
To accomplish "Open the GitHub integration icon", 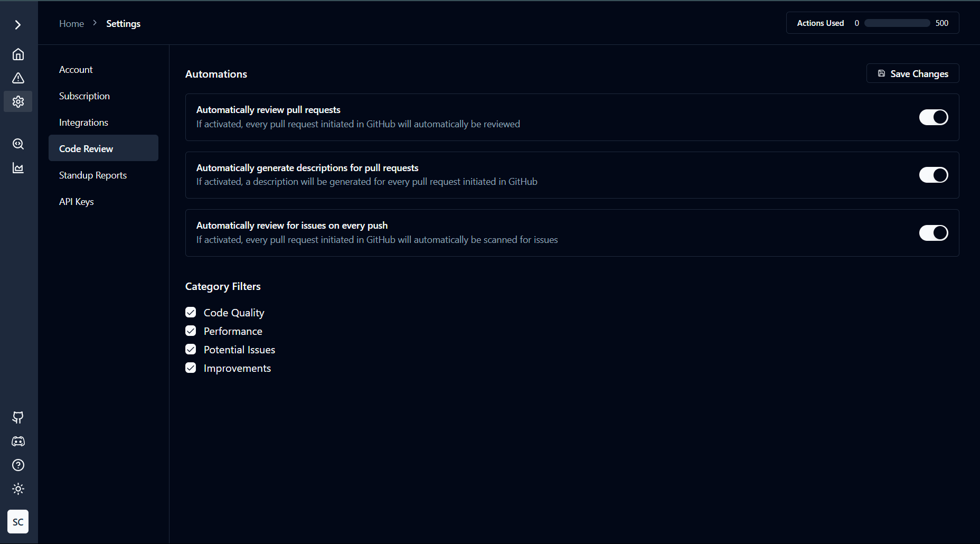I will click(x=18, y=417).
